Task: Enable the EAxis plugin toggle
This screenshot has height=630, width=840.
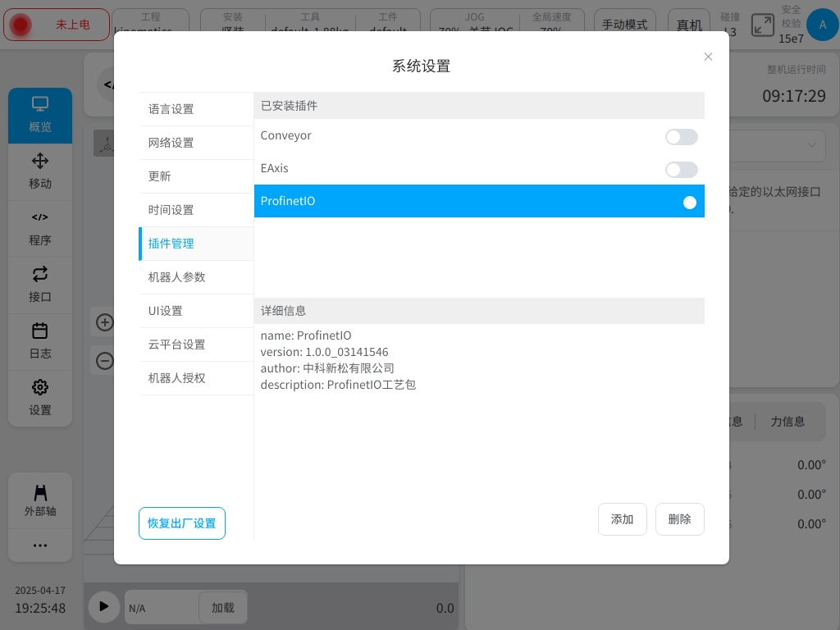Action: (x=681, y=170)
